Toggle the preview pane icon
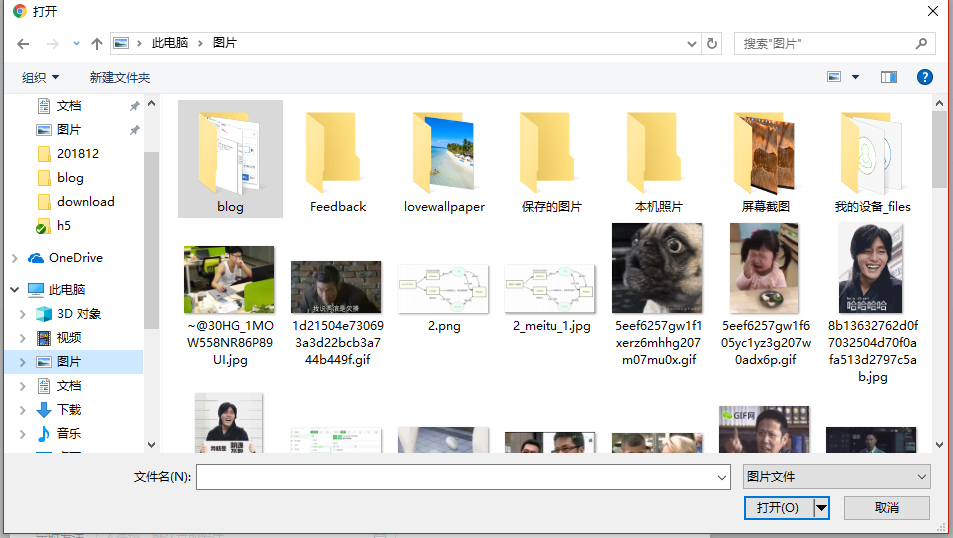The height and width of the screenshot is (538, 953). [x=889, y=77]
